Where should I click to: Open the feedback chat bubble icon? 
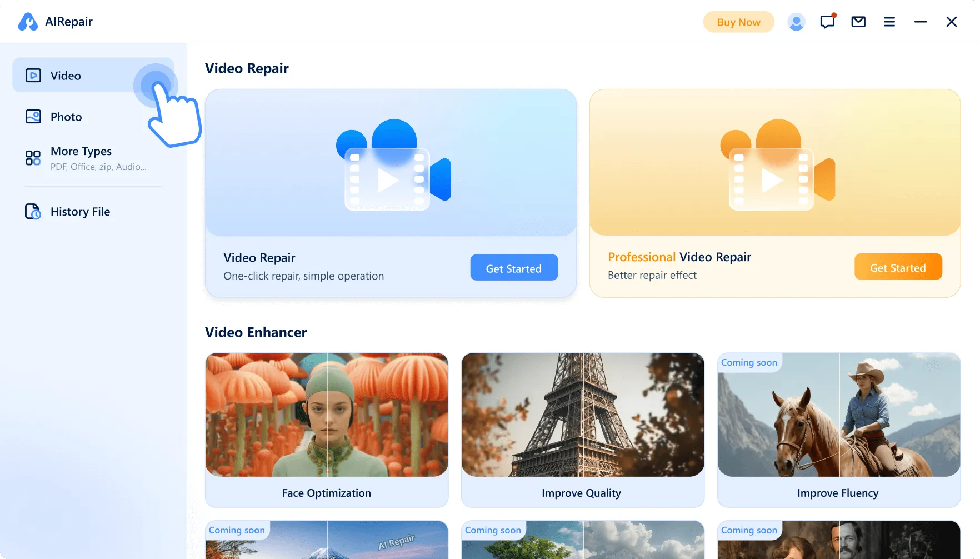pos(828,22)
